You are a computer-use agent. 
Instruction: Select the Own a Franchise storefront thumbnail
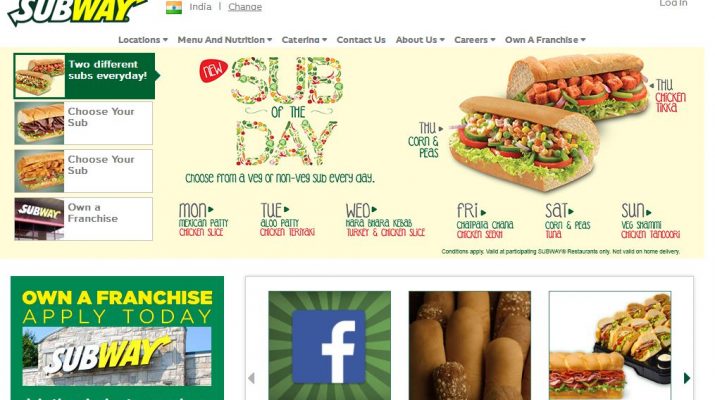click(39, 219)
